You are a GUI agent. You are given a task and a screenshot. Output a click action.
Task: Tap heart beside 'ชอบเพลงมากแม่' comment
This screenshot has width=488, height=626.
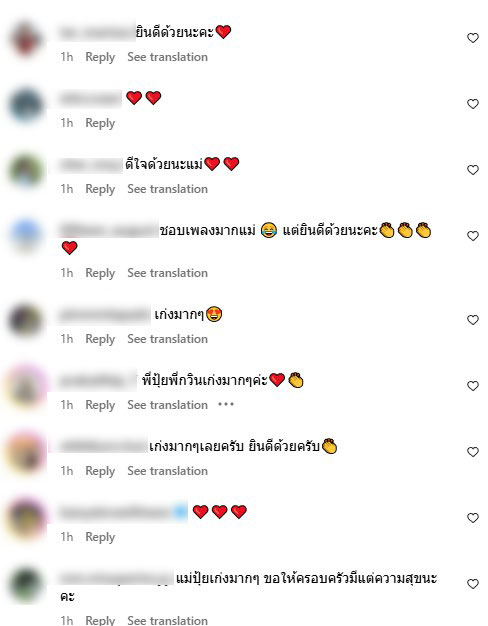pyautogui.click(x=473, y=236)
